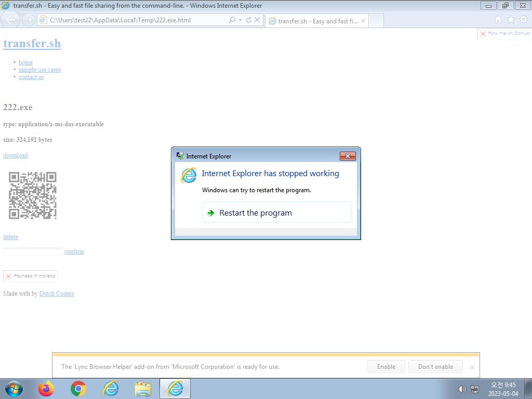This screenshot has width=532, height=399.
Task: Focus the delete confirmation text field
Action: [33, 252]
